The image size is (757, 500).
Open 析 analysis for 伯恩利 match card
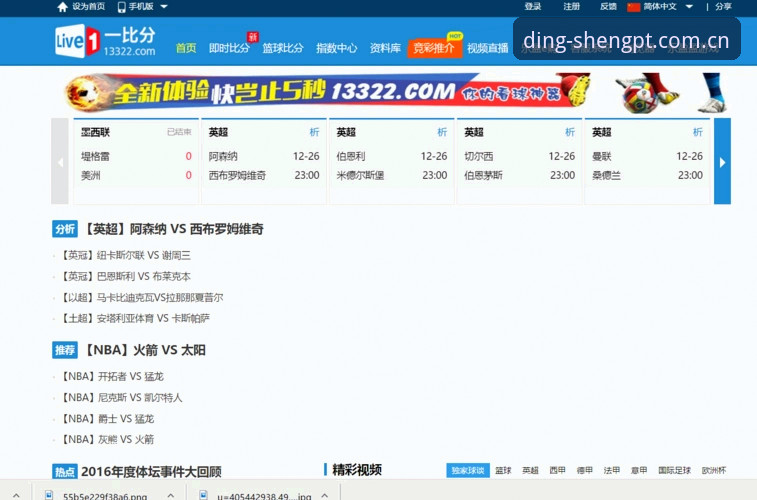click(442, 132)
